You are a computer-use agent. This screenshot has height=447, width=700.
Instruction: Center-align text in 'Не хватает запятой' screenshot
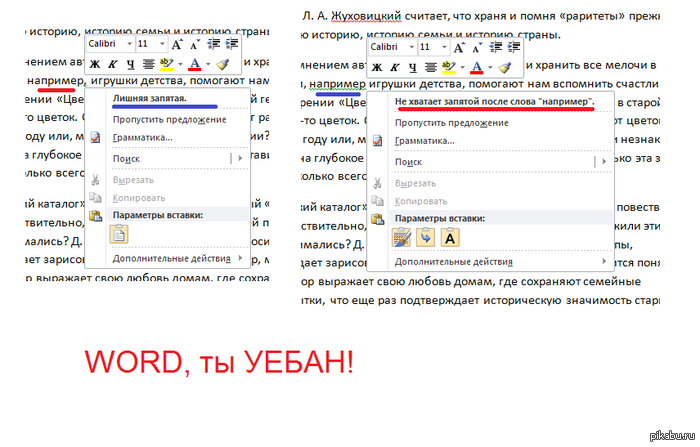[430, 67]
